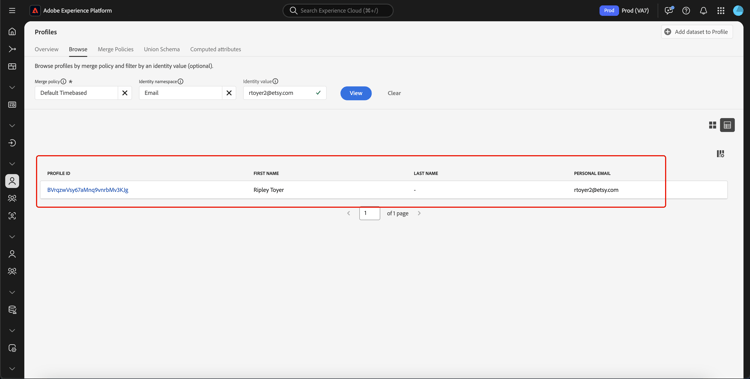Image resolution: width=750 pixels, height=379 pixels.
Task: Open the sidebar icon between the first two chevrons
Action: [x=12, y=105]
